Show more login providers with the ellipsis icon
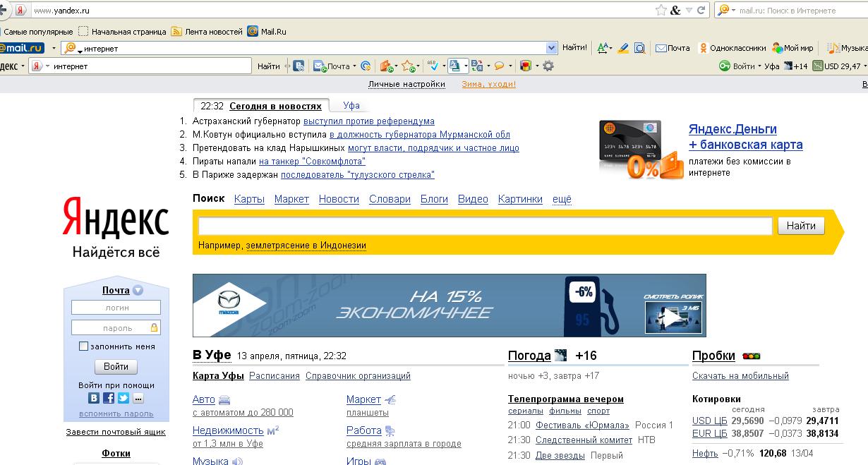This screenshot has height=465, width=868. (138, 398)
